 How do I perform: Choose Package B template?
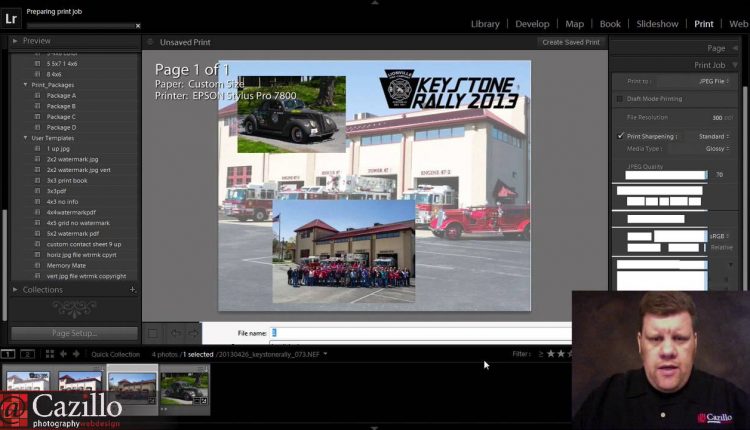[x=61, y=106]
